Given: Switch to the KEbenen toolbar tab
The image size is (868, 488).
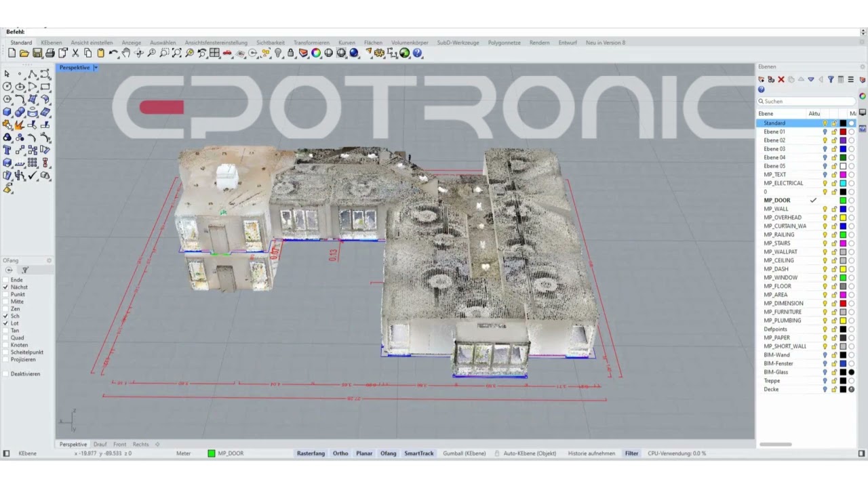Looking at the screenshot, I should tap(51, 43).
